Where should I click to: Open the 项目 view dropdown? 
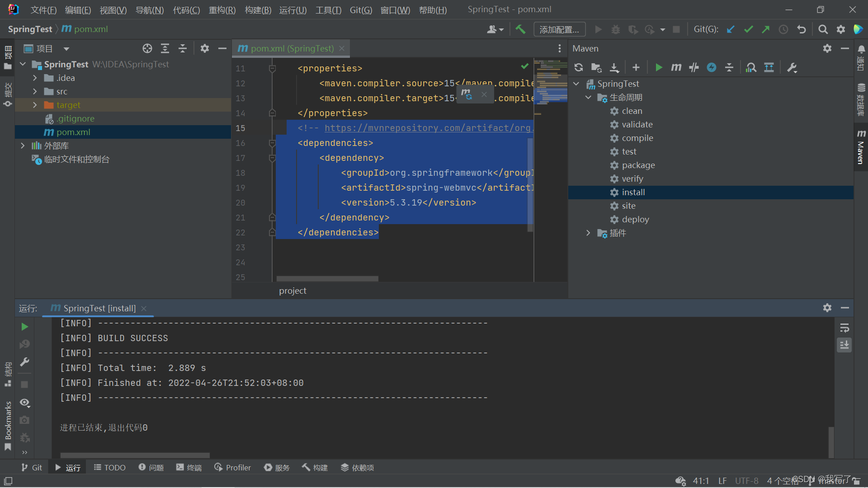[66, 49]
